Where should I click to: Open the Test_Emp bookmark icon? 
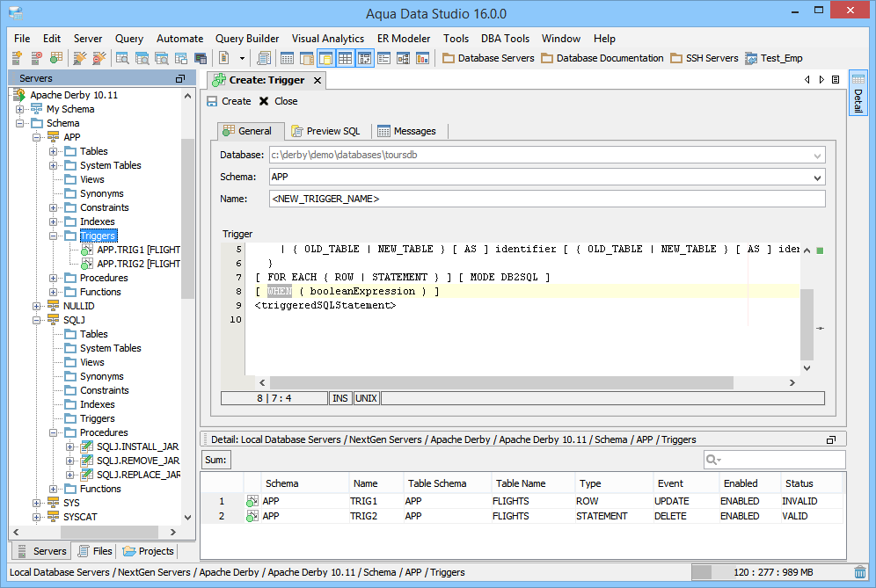(x=751, y=58)
